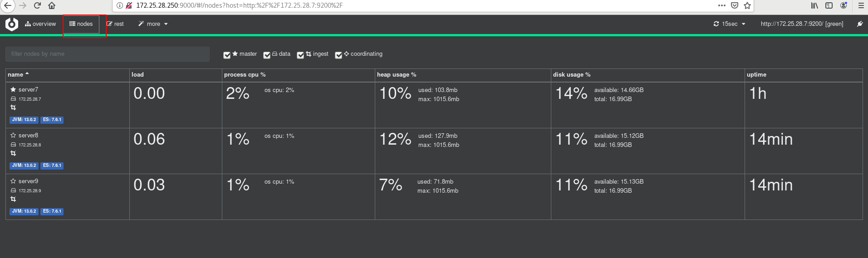Focus the filter nodes by name field
Screen dimensions: 868x258
(108, 54)
